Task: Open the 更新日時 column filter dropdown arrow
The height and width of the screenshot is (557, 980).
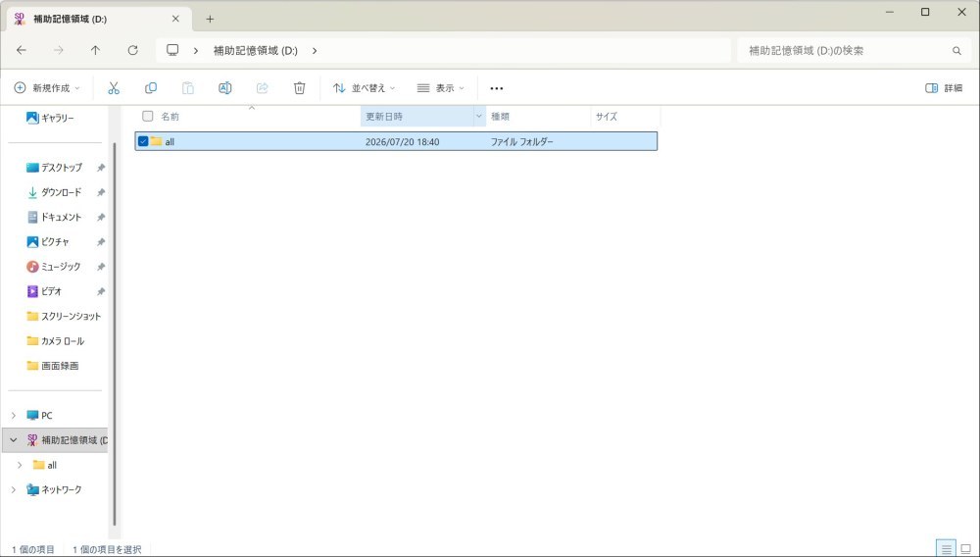Action: 479,116
